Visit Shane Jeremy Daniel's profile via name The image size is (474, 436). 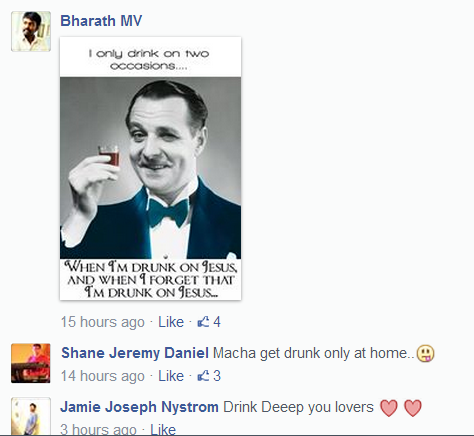tap(135, 353)
